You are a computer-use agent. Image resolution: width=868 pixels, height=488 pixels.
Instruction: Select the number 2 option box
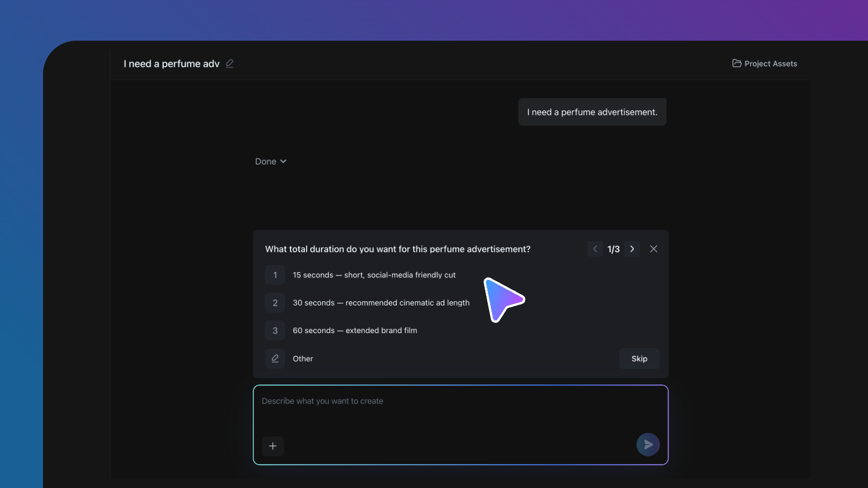click(x=275, y=303)
